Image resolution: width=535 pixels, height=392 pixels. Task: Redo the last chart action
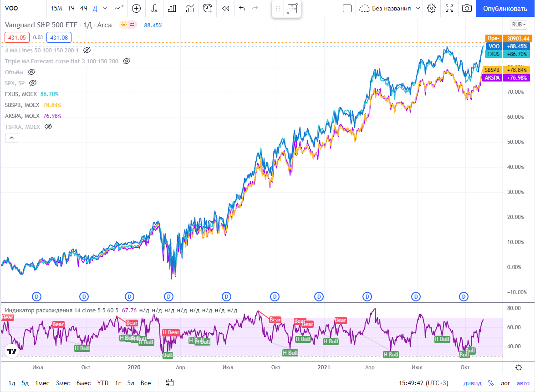click(x=255, y=8)
